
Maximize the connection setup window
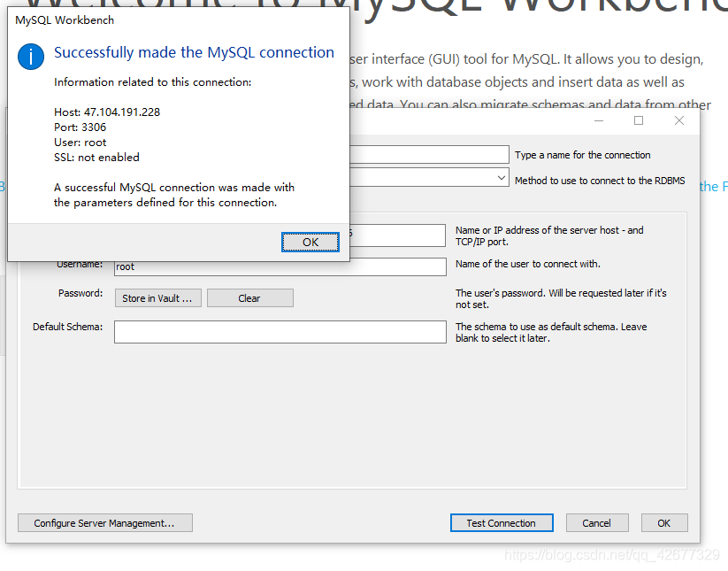(639, 120)
